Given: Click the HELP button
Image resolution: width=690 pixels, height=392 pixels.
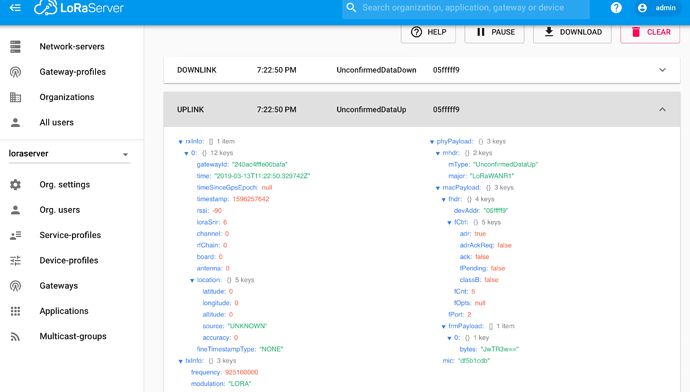Looking at the screenshot, I should click(x=428, y=32).
